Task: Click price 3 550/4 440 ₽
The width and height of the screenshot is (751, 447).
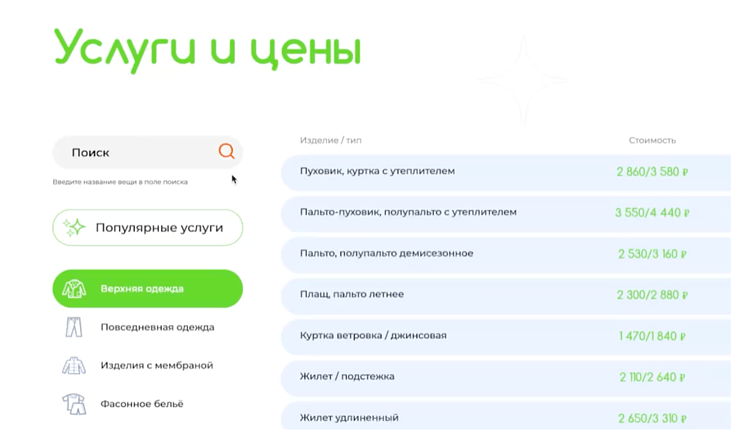Action: (x=652, y=213)
